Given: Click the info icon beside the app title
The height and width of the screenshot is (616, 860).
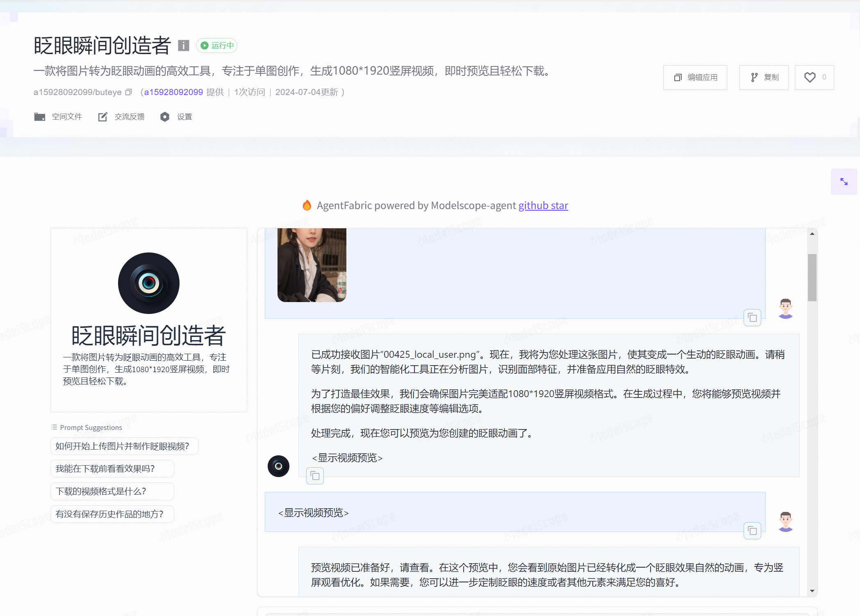Looking at the screenshot, I should click(183, 45).
